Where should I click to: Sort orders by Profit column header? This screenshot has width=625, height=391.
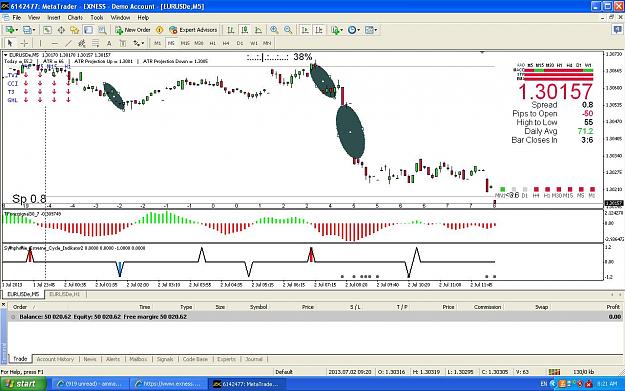613,307
